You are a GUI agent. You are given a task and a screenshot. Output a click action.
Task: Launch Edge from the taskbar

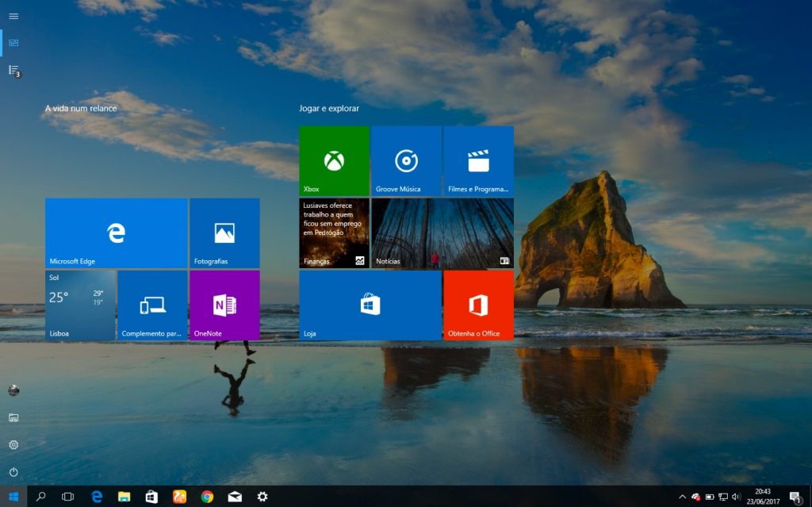pos(96,497)
